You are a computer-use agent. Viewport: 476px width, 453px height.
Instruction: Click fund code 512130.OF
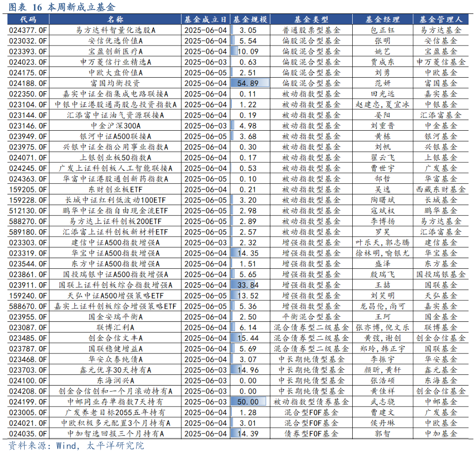click(x=28, y=211)
